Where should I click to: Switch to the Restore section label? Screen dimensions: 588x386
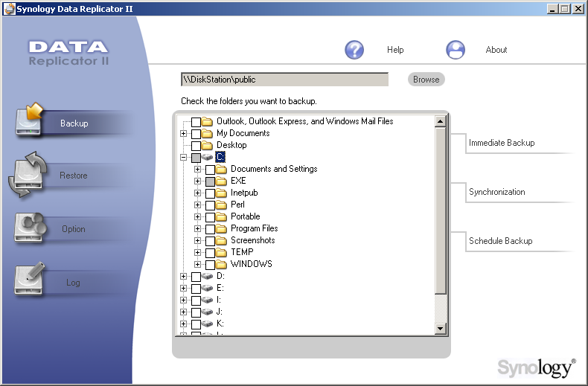tap(74, 176)
